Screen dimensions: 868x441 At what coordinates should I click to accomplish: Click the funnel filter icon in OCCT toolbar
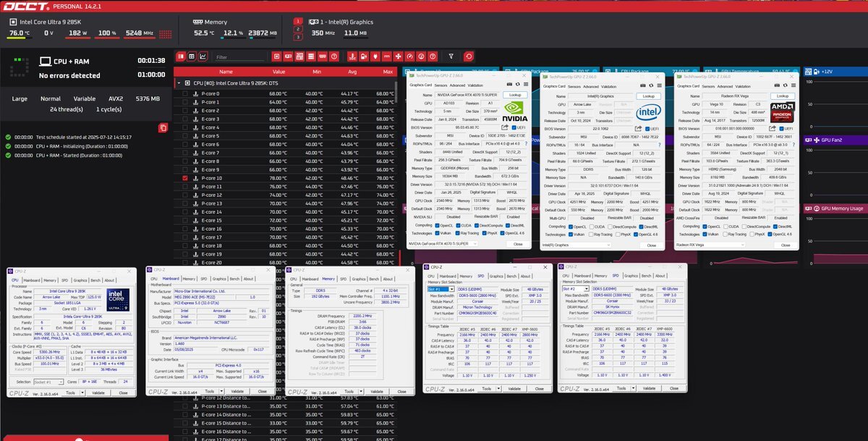(451, 56)
